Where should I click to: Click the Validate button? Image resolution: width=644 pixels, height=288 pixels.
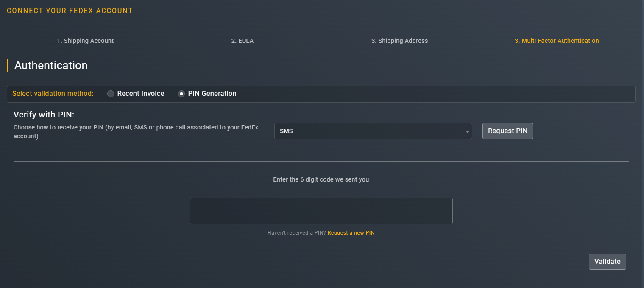pos(607,262)
